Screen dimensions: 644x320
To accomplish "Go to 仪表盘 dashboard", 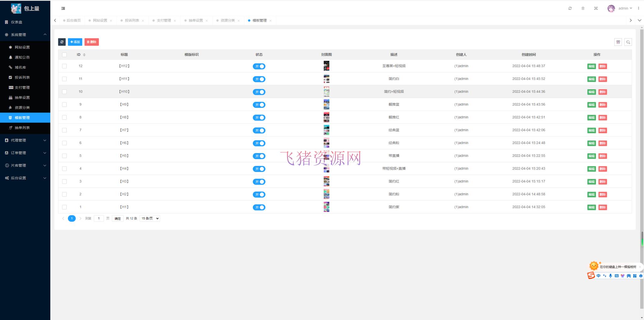I will (x=25, y=22).
